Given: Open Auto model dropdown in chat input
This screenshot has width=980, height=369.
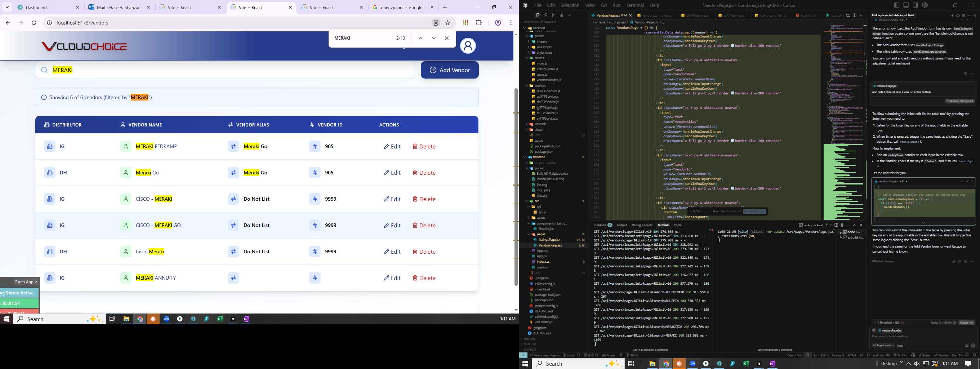Looking at the screenshot, I should (900, 346).
